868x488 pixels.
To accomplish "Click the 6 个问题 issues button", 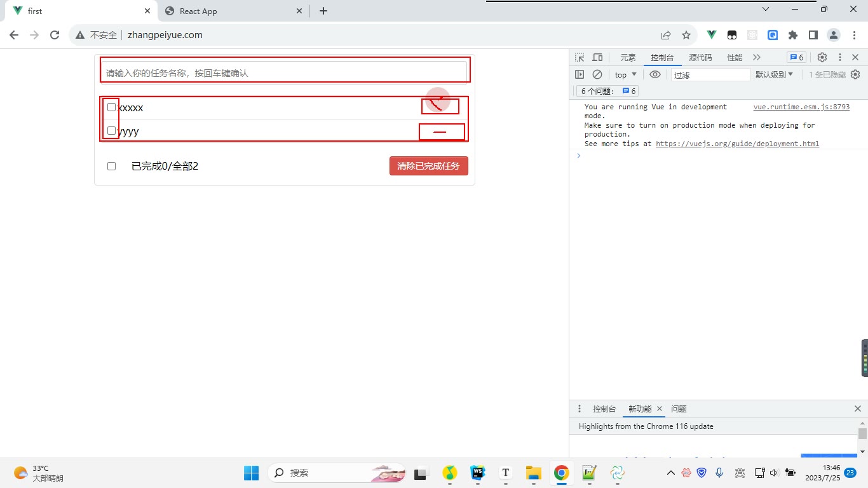I will [608, 91].
